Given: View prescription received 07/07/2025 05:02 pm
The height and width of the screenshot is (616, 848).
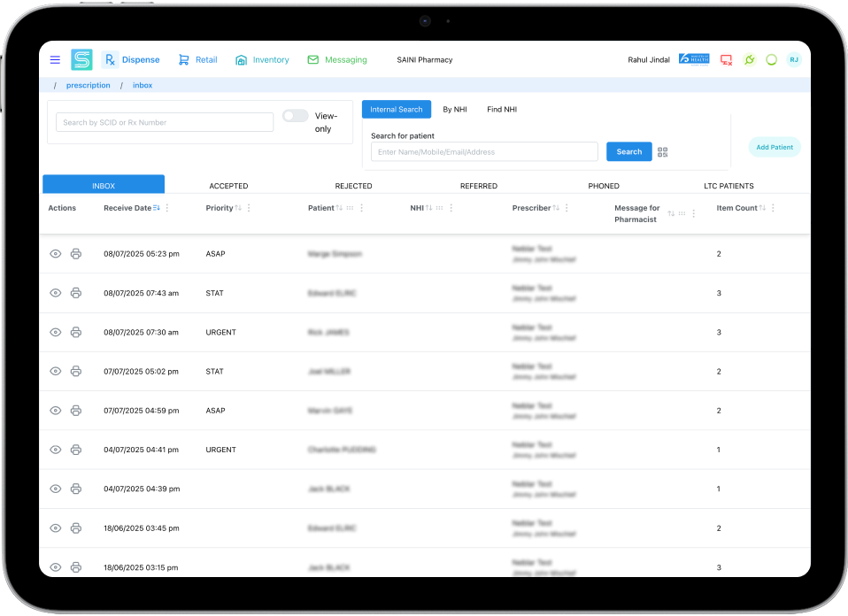Looking at the screenshot, I should pyautogui.click(x=56, y=371).
